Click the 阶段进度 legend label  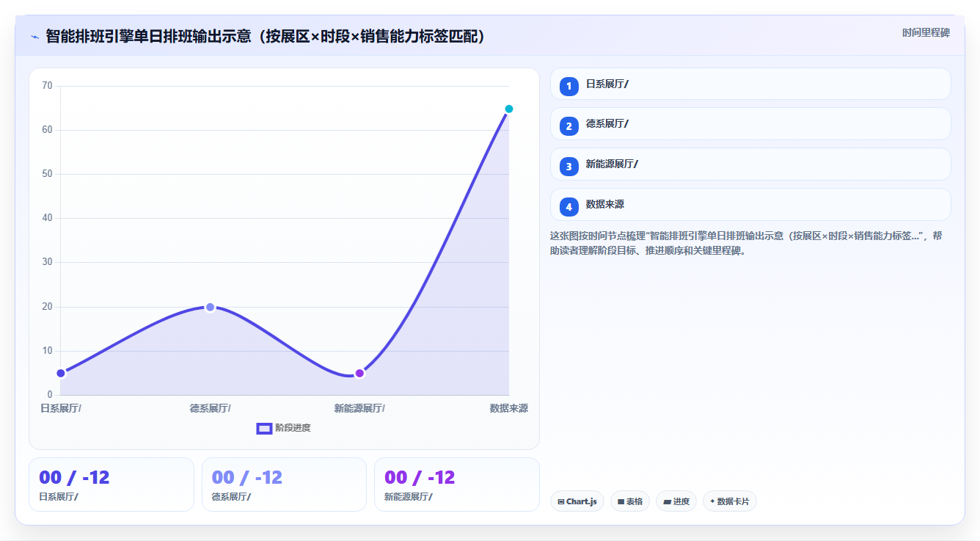(293, 428)
